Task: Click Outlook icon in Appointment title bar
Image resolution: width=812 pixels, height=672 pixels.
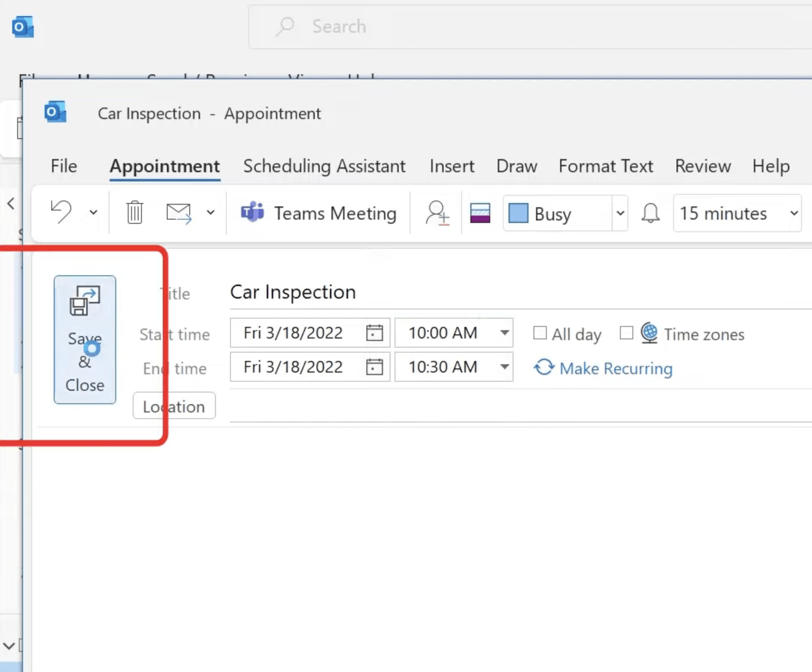Action: (x=55, y=112)
